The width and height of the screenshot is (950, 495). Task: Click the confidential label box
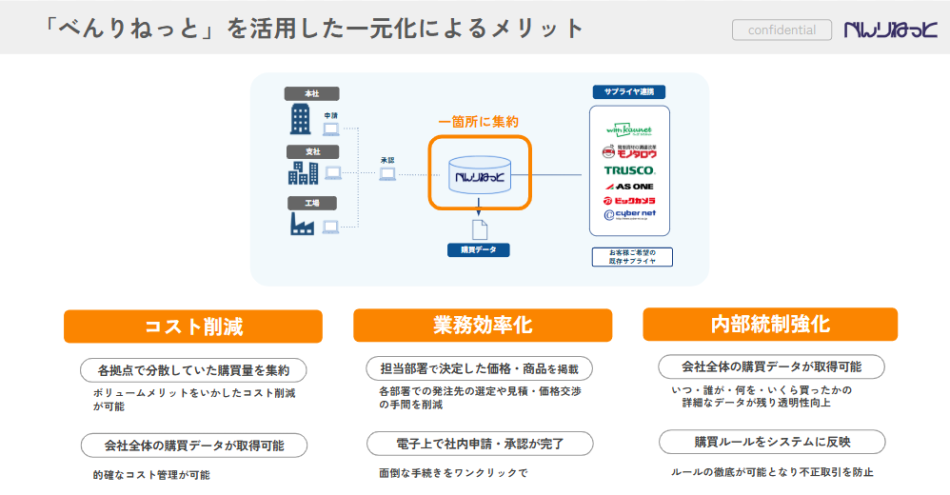pos(782,30)
